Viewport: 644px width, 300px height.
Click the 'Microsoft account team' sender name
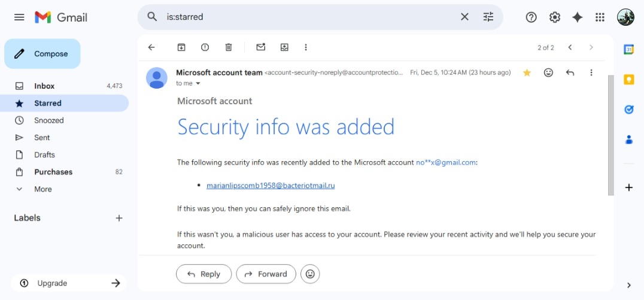click(x=219, y=72)
